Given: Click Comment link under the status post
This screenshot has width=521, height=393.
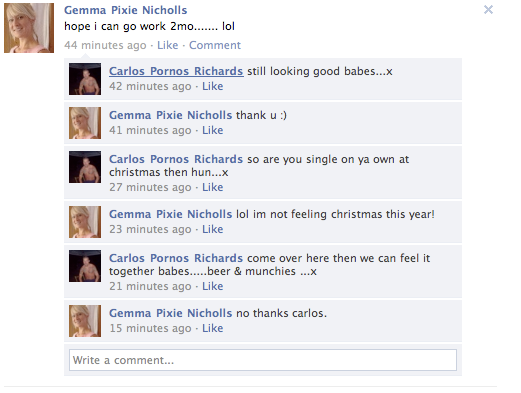Looking at the screenshot, I should 215,45.
